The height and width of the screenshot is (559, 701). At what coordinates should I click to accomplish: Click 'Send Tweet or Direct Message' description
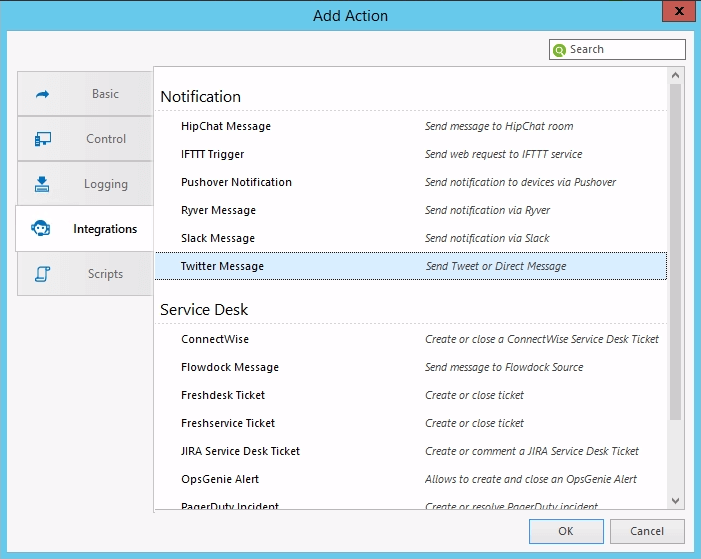pos(496,267)
